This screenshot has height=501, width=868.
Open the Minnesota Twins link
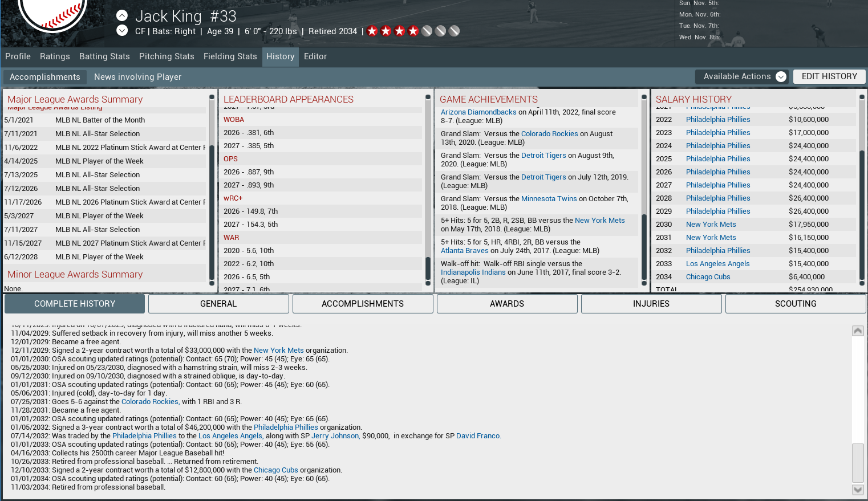(549, 199)
